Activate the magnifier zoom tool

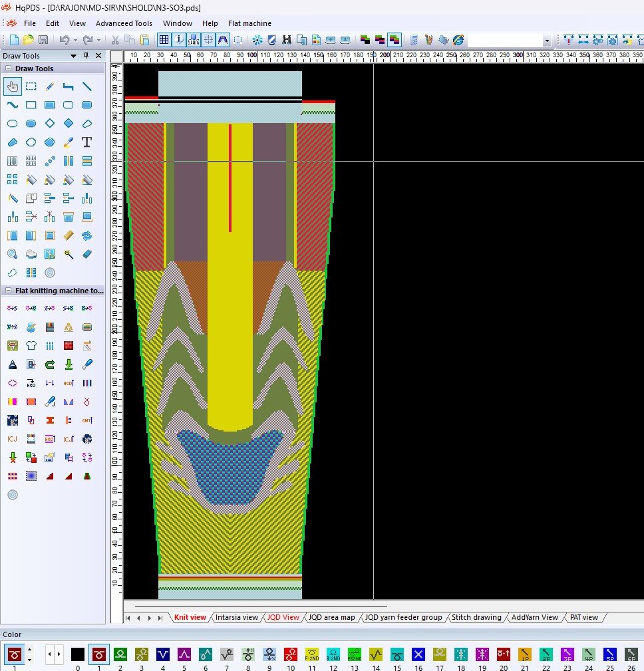(x=12, y=254)
